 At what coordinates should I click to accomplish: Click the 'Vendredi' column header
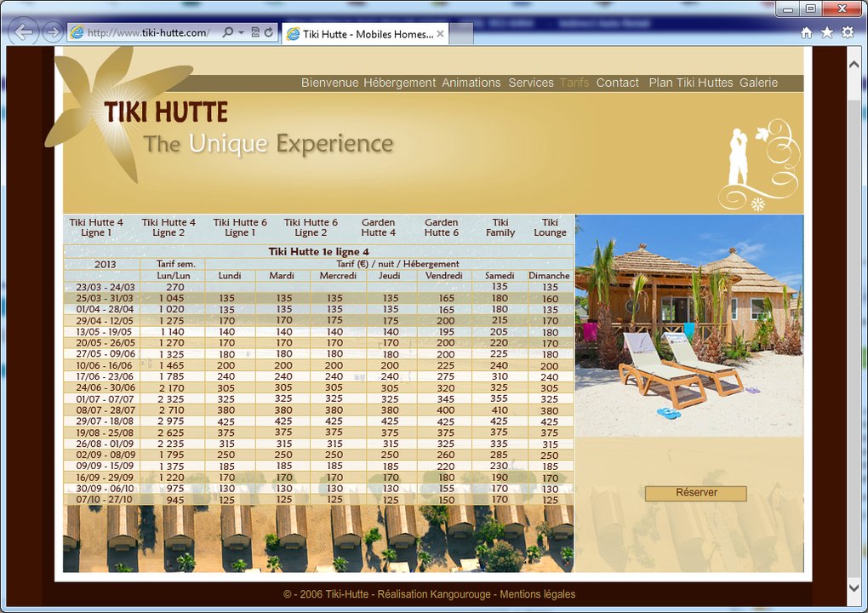click(x=444, y=275)
